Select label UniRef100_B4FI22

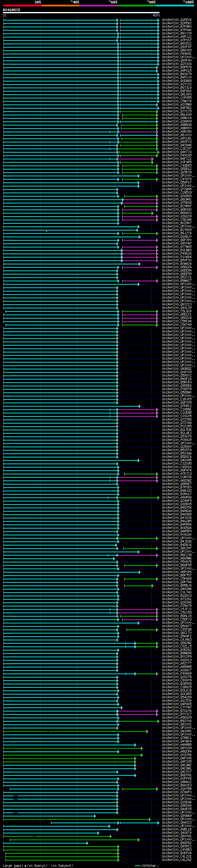click(177, 159)
